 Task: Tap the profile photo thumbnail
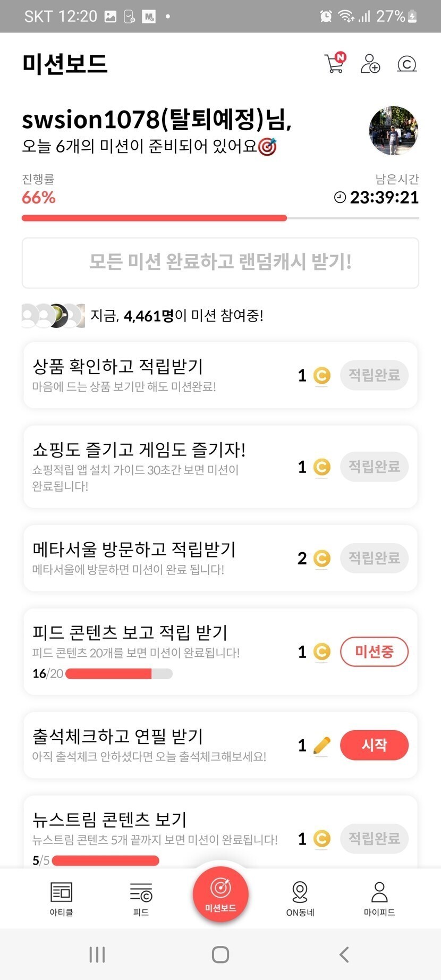click(x=393, y=130)
